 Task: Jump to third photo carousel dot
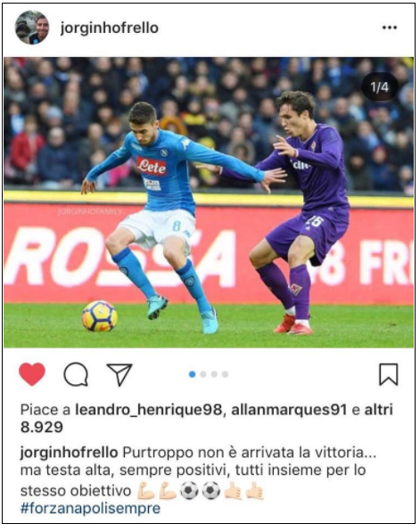coord(214,374)
